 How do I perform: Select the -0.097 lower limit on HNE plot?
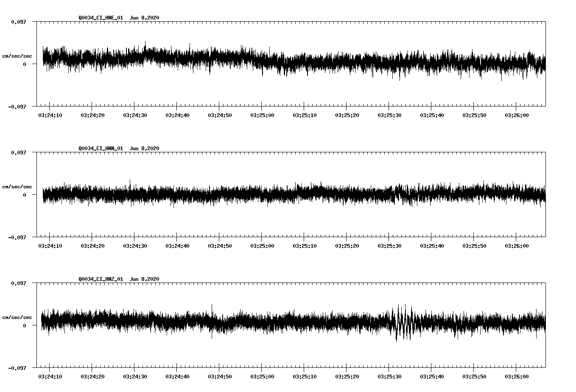17,106
